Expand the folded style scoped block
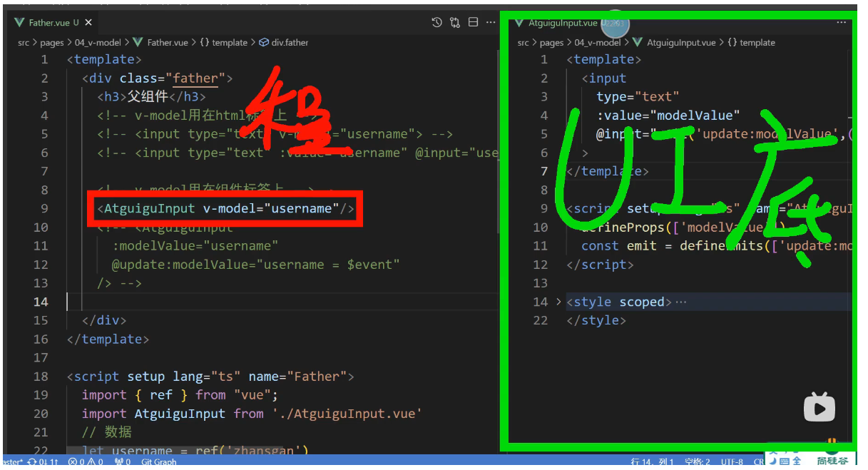The image size is (868, 470). [558, 302]
